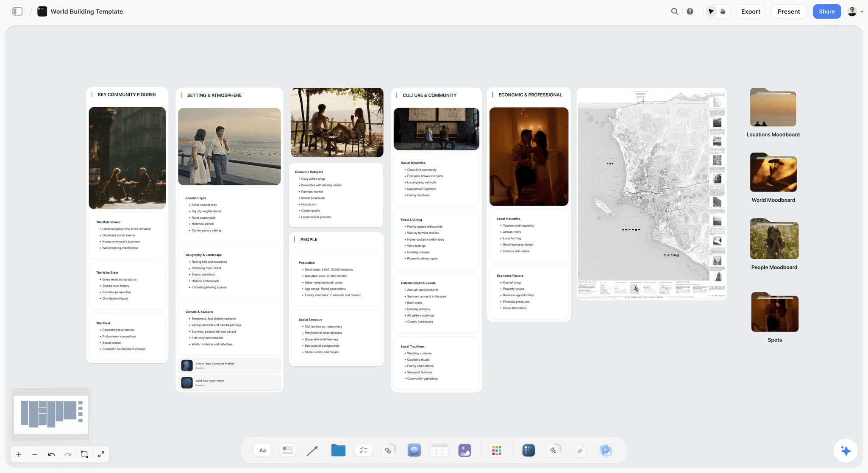The image size is (868, 473).
Task: Click Entertainment & Events card title
Action: 418,283
